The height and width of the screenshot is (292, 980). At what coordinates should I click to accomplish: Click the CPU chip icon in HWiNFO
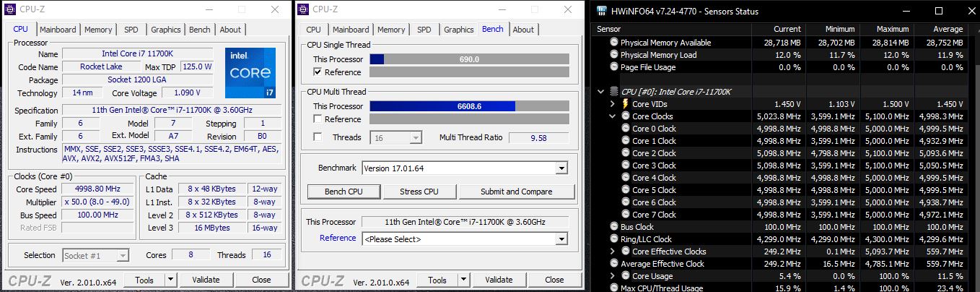click(614, 92)
